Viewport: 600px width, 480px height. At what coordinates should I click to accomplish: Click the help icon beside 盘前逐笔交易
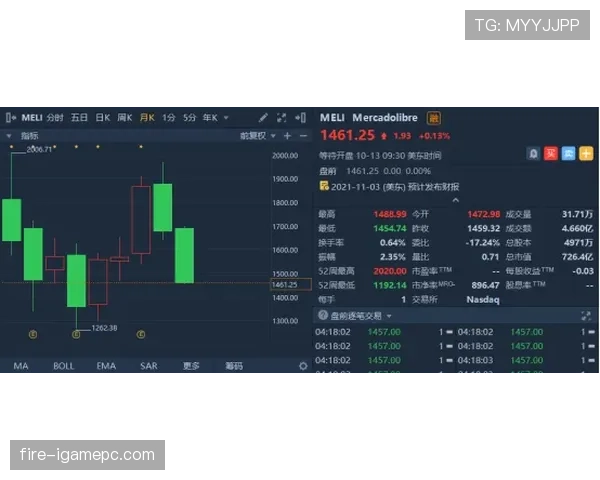(x=323, y=315)
